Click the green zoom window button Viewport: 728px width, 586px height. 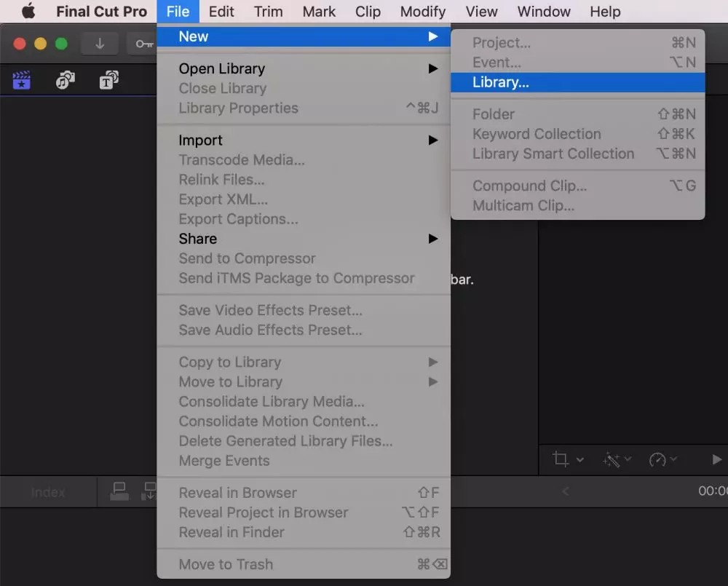(x=61, y=44)
